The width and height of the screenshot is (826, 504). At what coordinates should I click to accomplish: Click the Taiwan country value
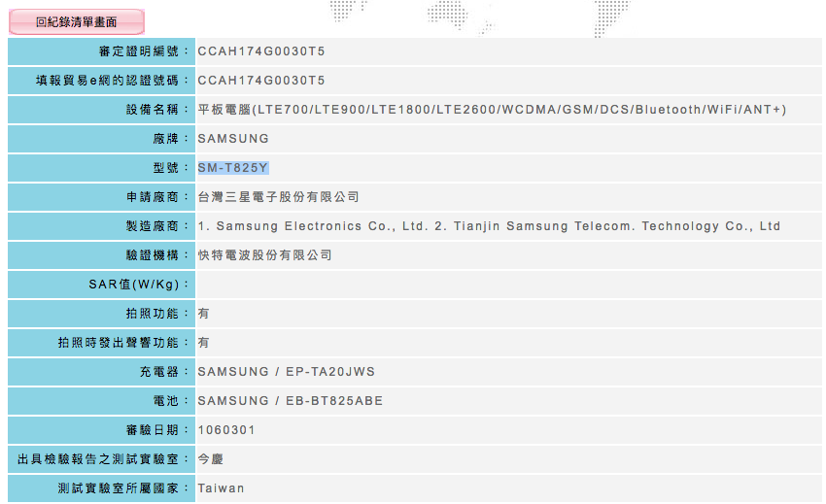click(221, 488)
